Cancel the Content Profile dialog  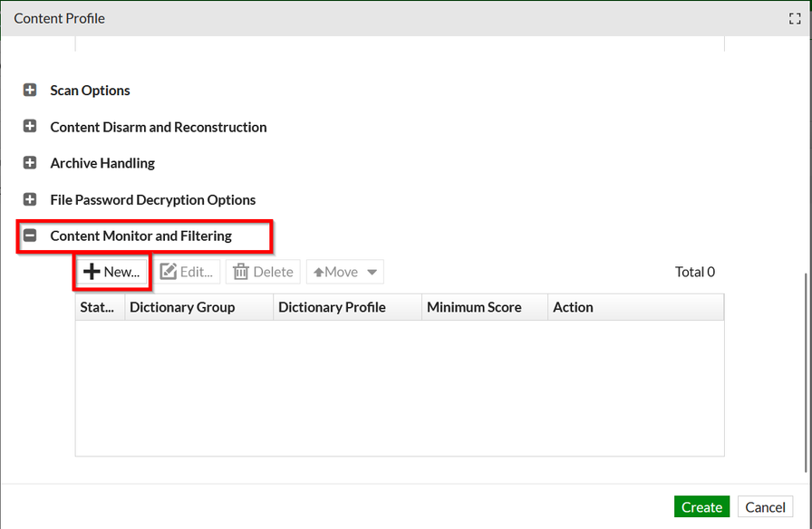[765, 507]
